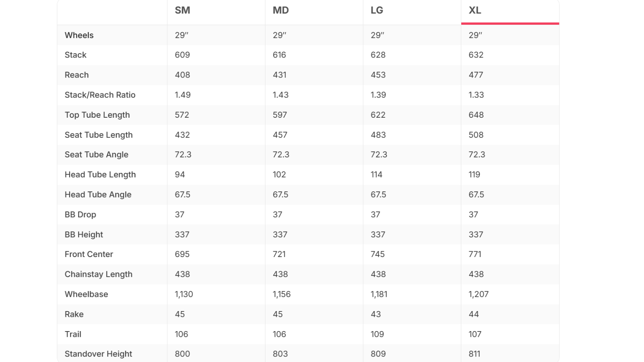
Task: Select the highlighted XL size column header
Action: point(475,10)
